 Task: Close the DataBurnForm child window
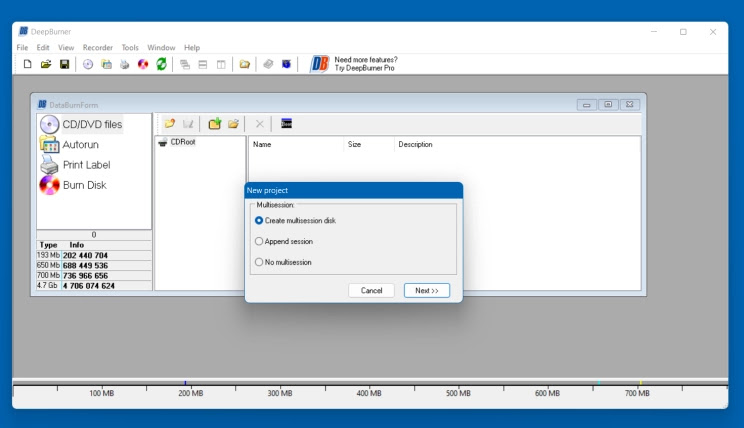coord(630,104)
